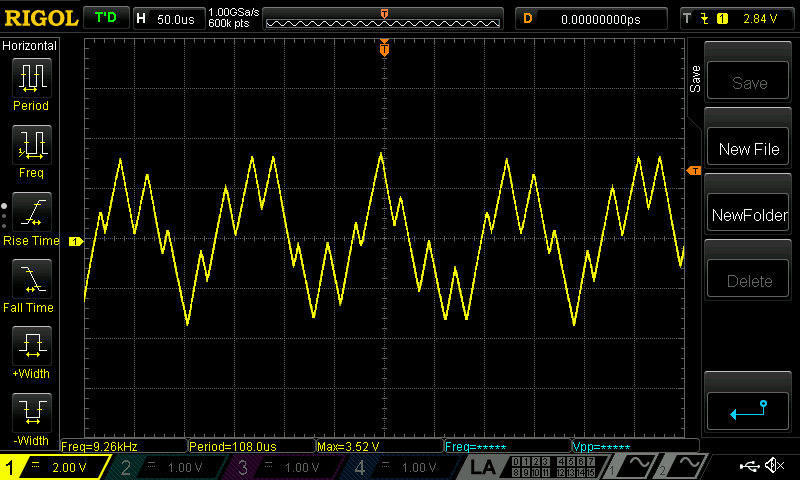Click the speaker mute icon
Viewport: 800px width, 480px height.
click(x=773, y=466)
